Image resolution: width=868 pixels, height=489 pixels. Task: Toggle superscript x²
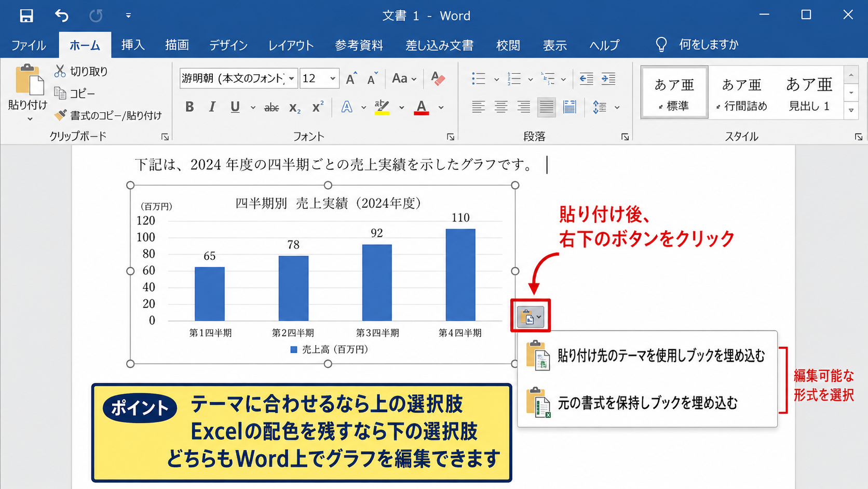point(318,107)
